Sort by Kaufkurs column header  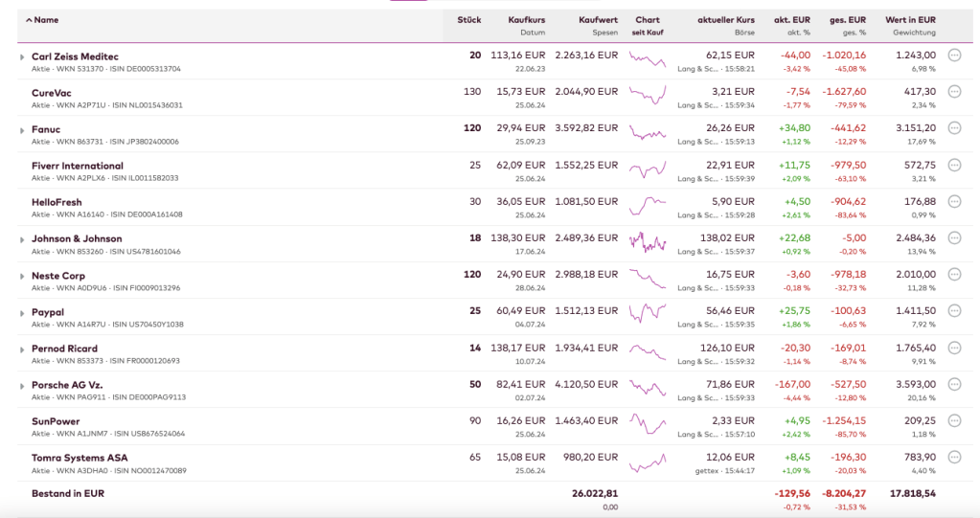point(526,19)
